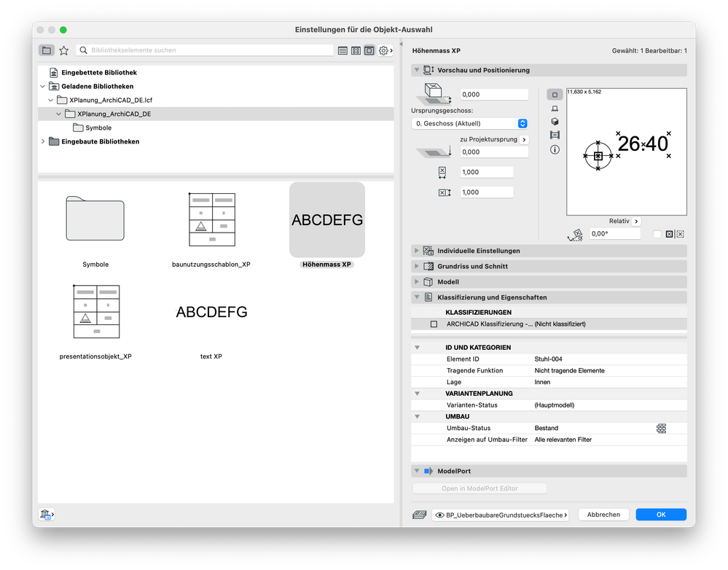This screenshot has width=728, height=570.
Task: Click the brick wall icon beside Bestand
Action: point(661,429)
